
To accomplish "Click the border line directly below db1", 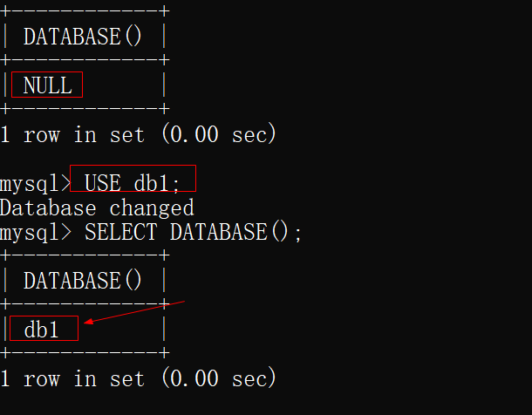I will [85, 353].
